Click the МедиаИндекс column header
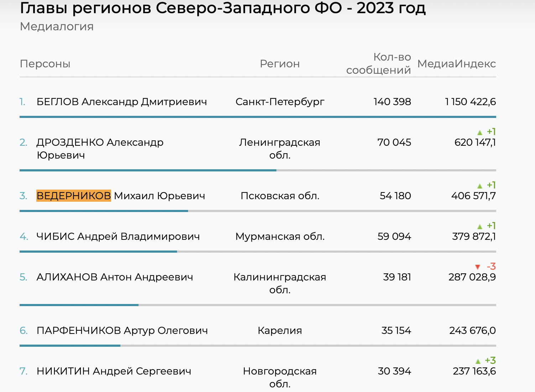This screenshot has height=392, width=535. click(x=457, y=64)
